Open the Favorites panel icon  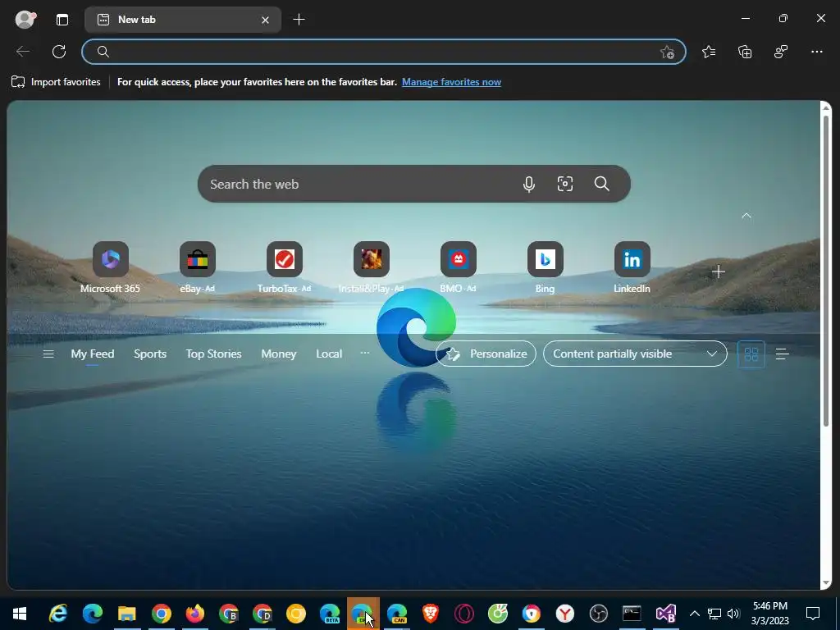(709, 52)
